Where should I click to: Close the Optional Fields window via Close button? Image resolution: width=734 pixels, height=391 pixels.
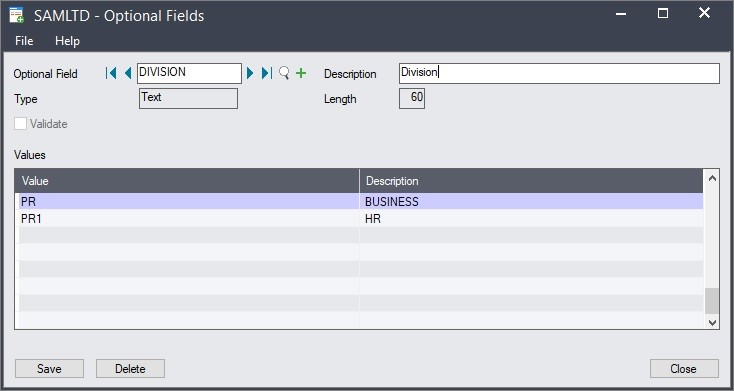684,369
